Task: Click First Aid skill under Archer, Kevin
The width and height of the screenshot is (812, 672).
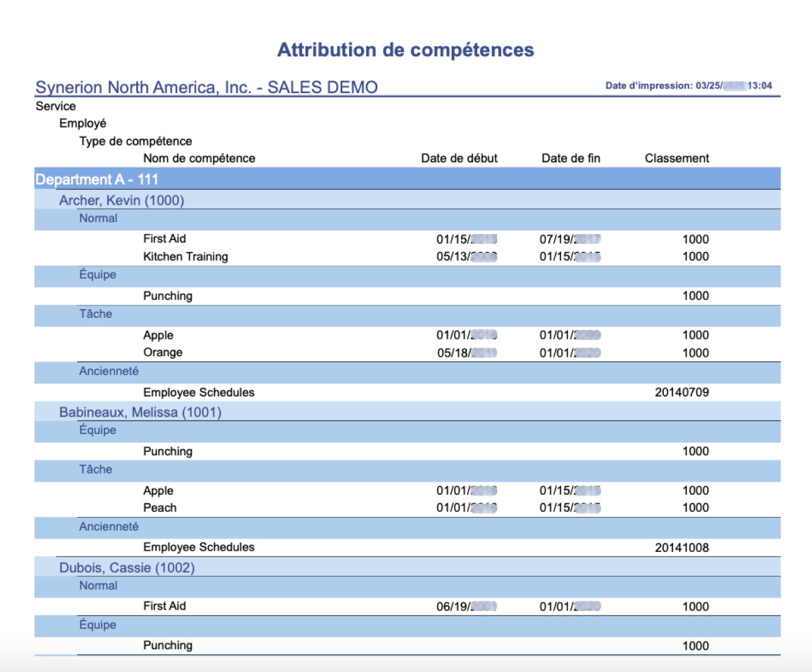Action: coord(164,239)
